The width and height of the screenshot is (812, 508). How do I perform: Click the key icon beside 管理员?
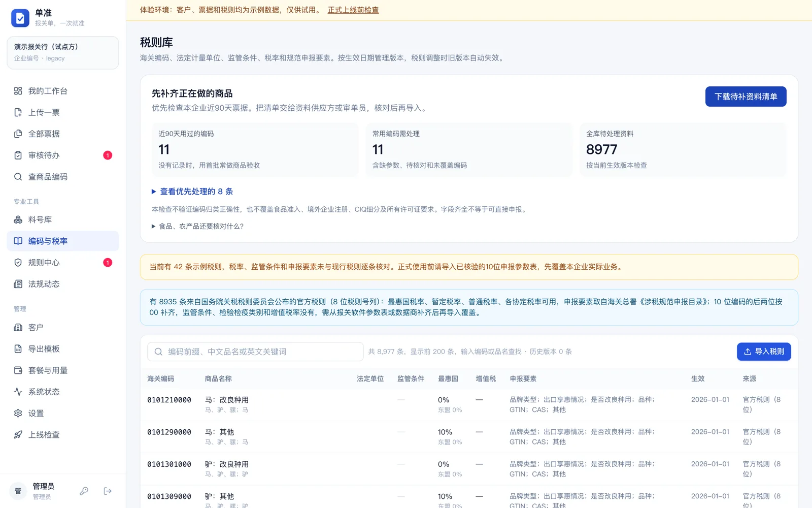click(x=84, y=491)
